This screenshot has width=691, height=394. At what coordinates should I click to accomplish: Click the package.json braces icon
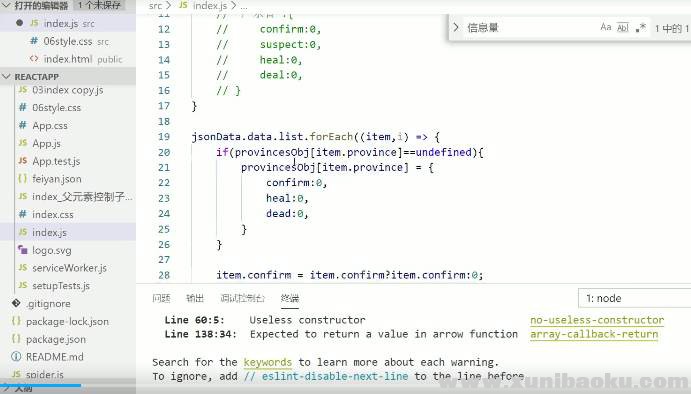click(16, 338)
